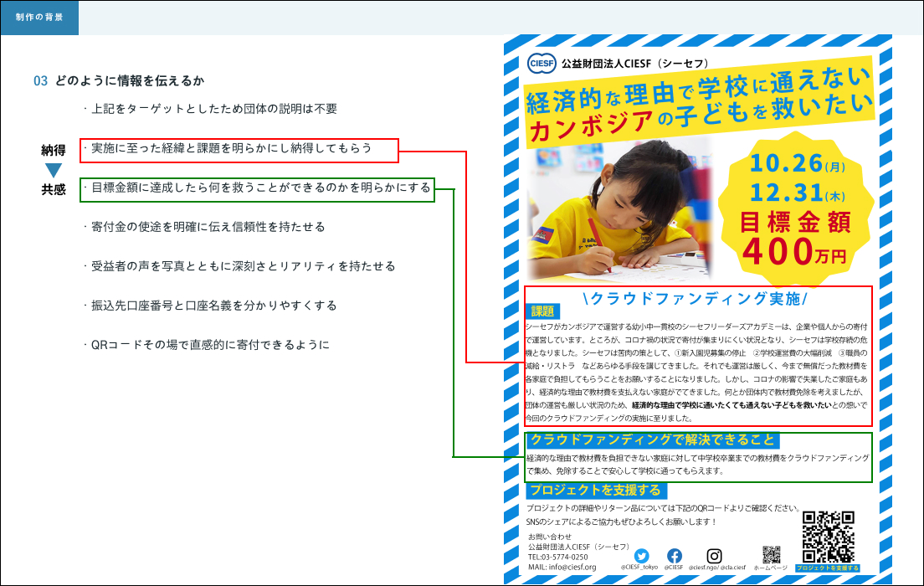
Task: Click the @CIESF_tokyo Twitter handle text
Action: pyautogui.click(x=641, y=568)
